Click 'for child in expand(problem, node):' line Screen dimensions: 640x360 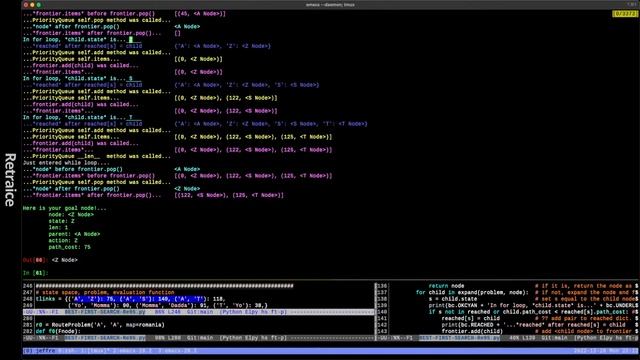click(x=472, y=293)
